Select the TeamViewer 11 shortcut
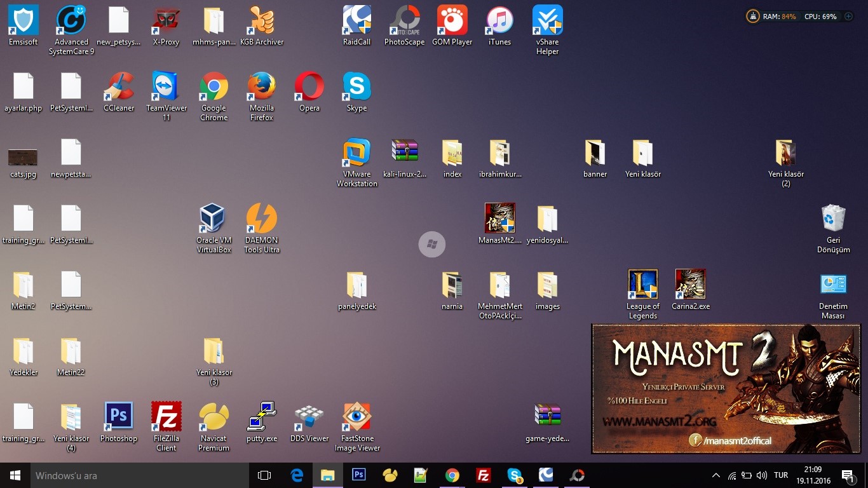The width and height of the screenshot is (868, 488). 166,96
